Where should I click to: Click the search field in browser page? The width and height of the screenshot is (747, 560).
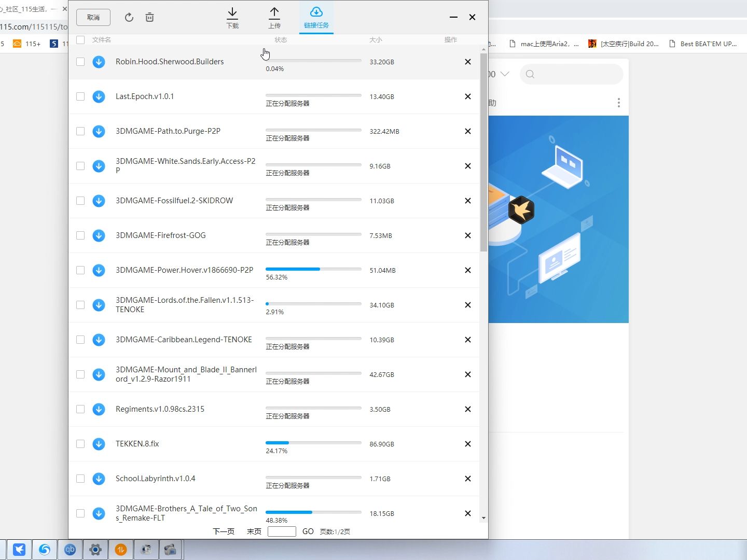[571, 74]
